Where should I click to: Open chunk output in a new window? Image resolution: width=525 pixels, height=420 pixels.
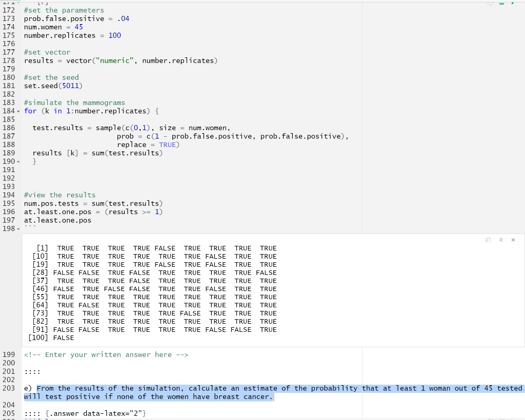tap(488, 240)
